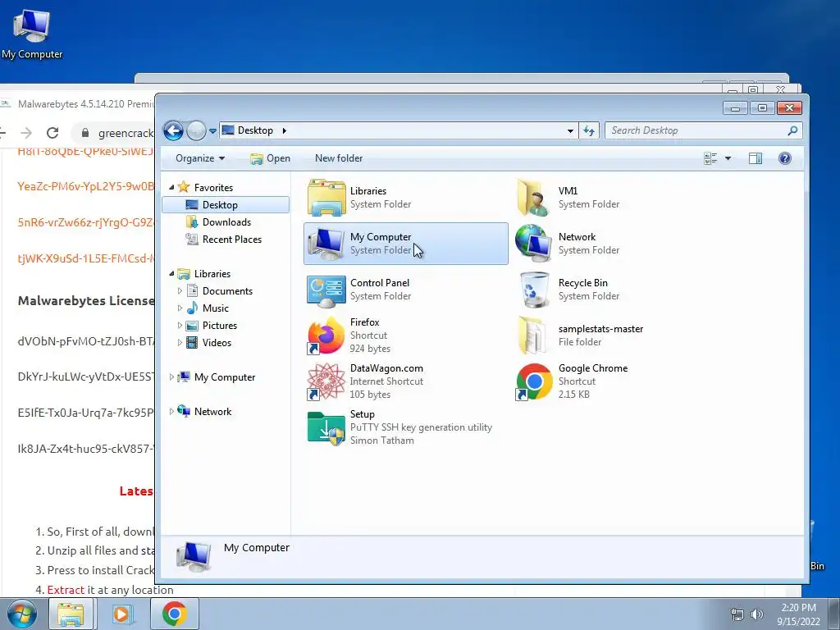Click the Explorer Back arrow button
Screen dimensions: 840x630
173,130
